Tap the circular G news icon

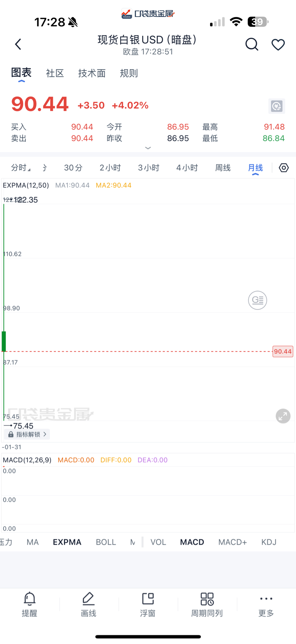(257, 300)
